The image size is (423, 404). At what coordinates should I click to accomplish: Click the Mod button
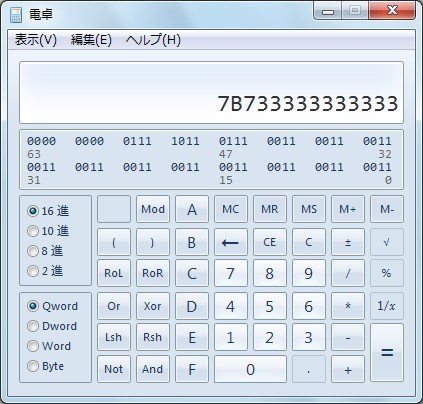tap(153, 209)
